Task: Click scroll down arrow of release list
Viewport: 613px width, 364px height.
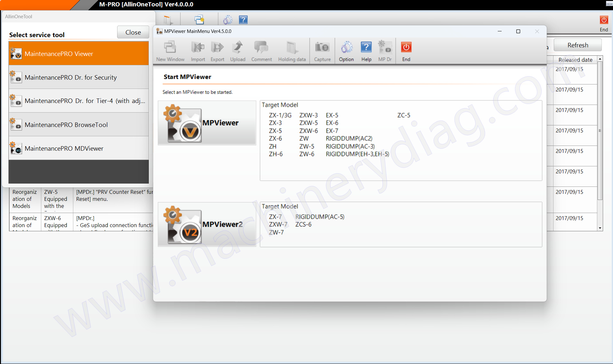Action: click(600, 228)
